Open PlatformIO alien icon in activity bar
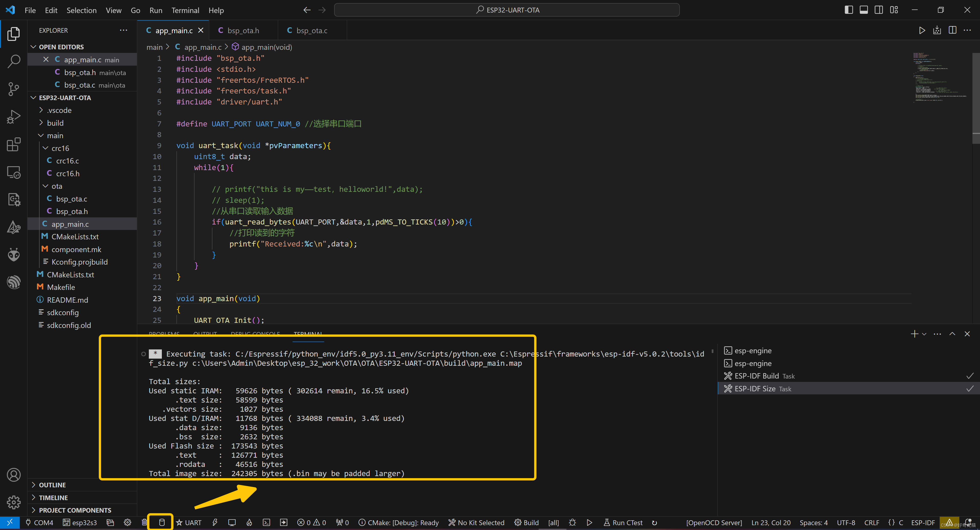Viewport: 980px width, 530px height. (x=14, y=254)
